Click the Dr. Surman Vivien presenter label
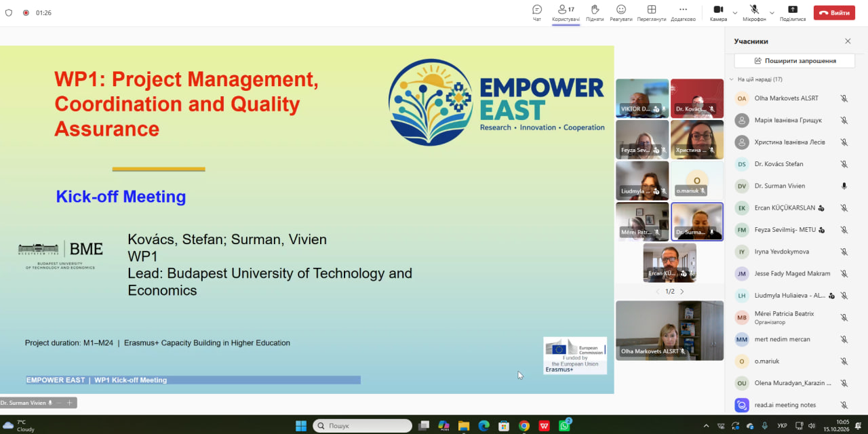This screenshot has width=868, height=434. click(26, 403)
